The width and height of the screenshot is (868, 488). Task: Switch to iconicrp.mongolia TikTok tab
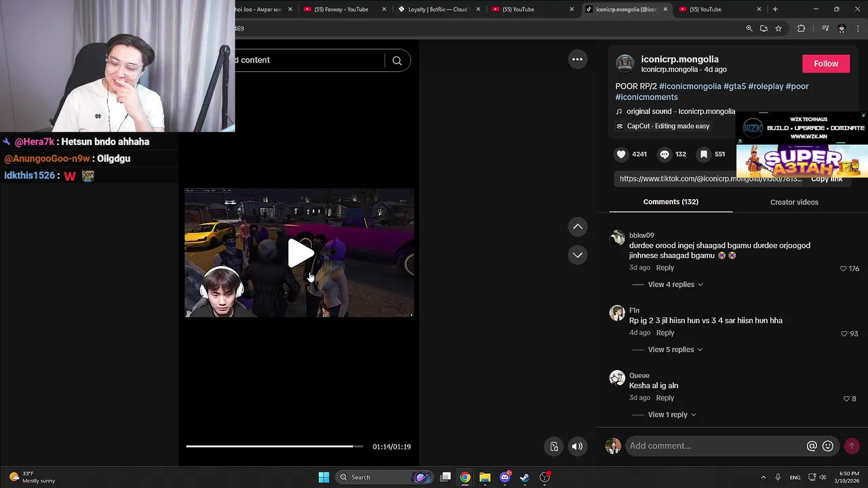[x=626, y=9]
